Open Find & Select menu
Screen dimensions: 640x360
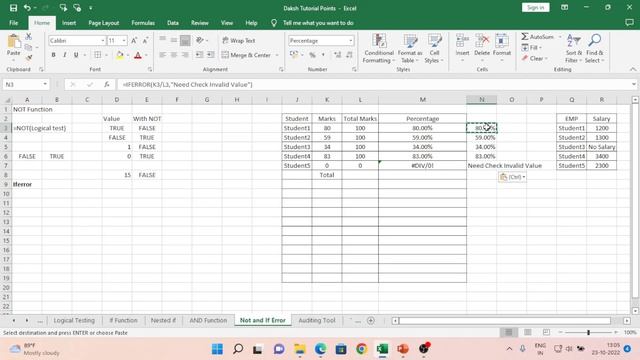[594, 49]
